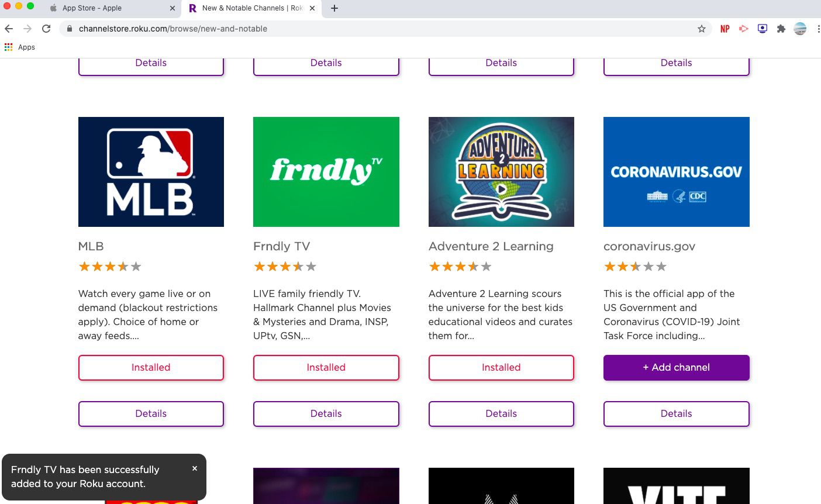Click the MLB star rating
821x504 pixels.
click(110, 267)
